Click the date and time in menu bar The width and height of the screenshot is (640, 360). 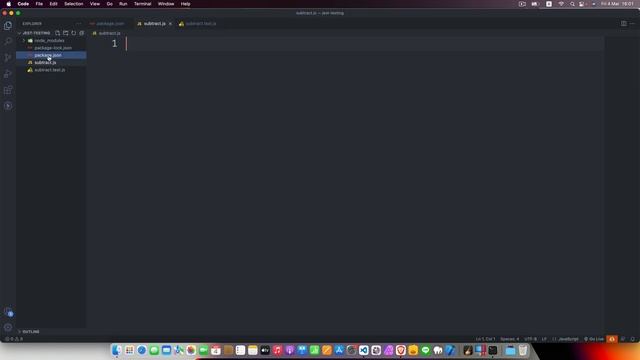coord(617,4)
